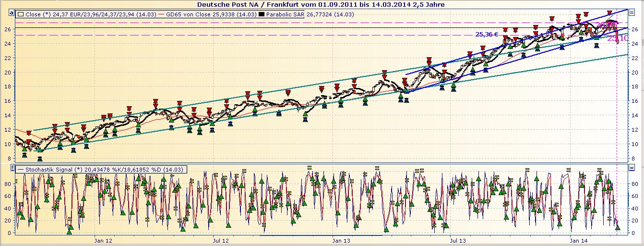
Task: Select the Parabolic SAR legend entry
Action: click(x=307, y=14)
